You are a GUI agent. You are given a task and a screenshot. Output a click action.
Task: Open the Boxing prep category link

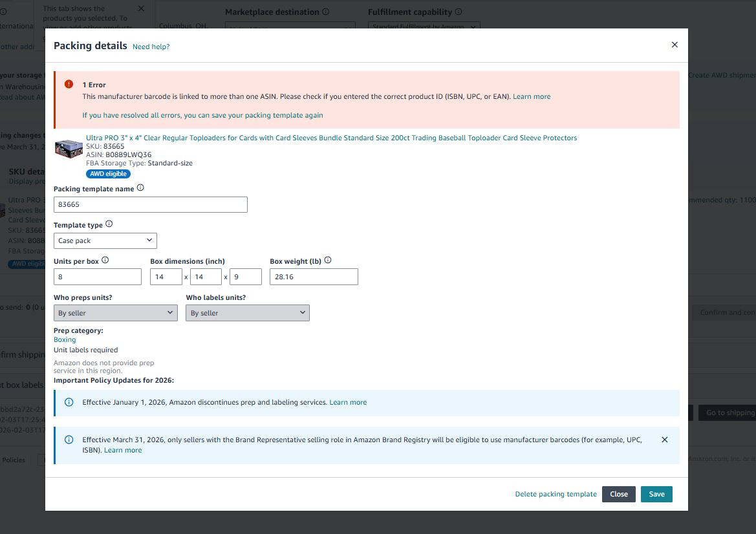point(65,340)
